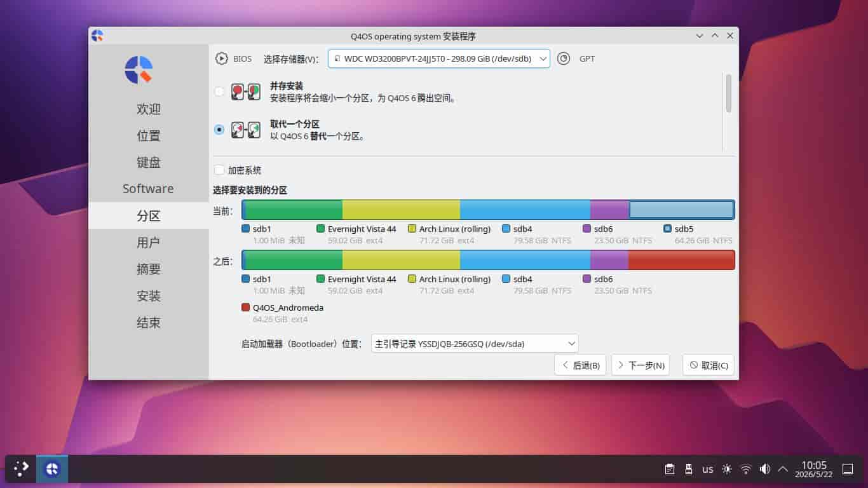Click the 64.26 GiB ext4 size text
The height and width of the screenshot is (488, 868).
[280, 319]
